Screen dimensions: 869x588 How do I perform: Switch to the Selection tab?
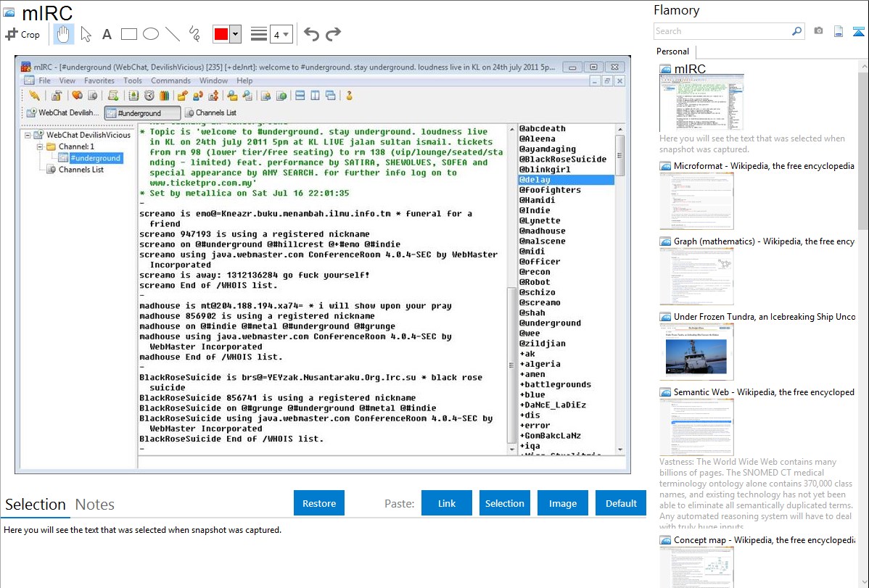(x=36, y=505)
